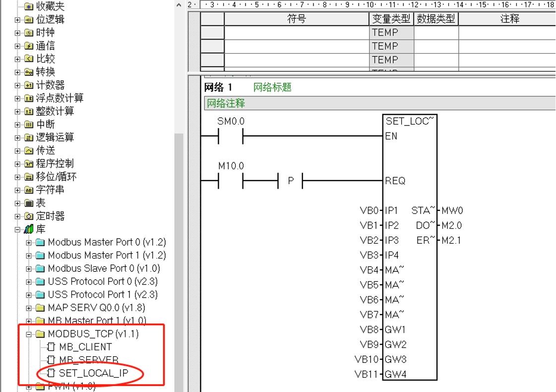Image resolution: width=556 pixels, height=392 pixels.
Task: Click the SET_LOCAL_IP subroutine icon
Action: (51, 373)
